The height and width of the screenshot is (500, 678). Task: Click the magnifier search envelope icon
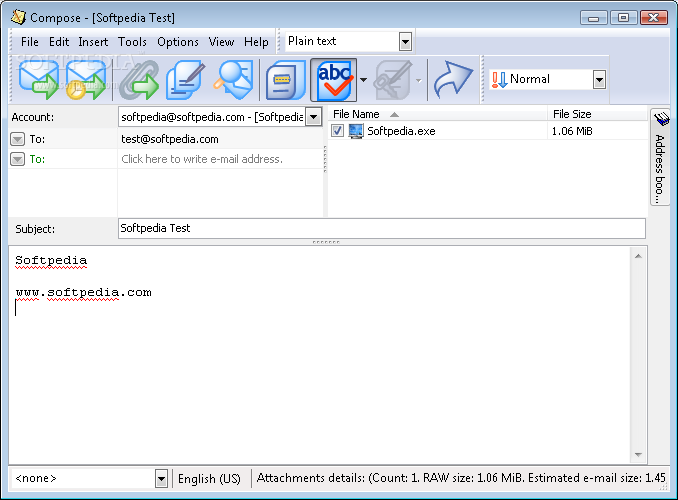233,80
